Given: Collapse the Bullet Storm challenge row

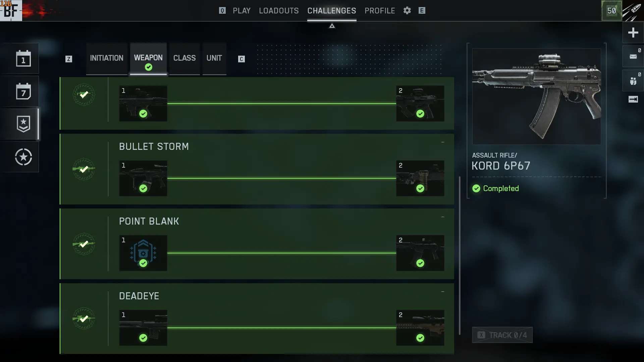Looking at the screenshot, I should pos(443,142).
